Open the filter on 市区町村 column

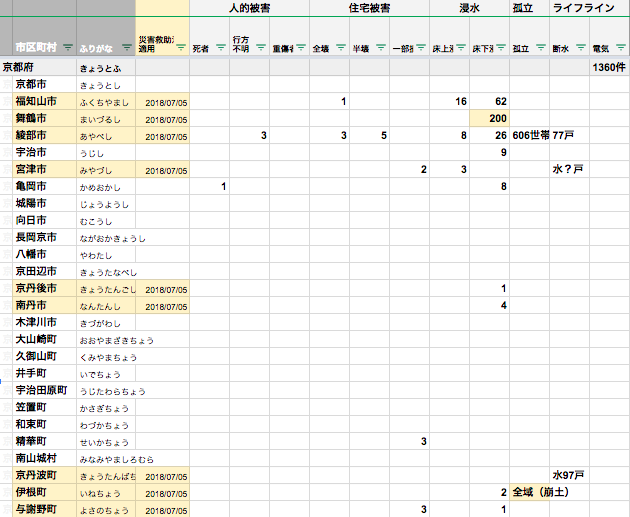67,48
